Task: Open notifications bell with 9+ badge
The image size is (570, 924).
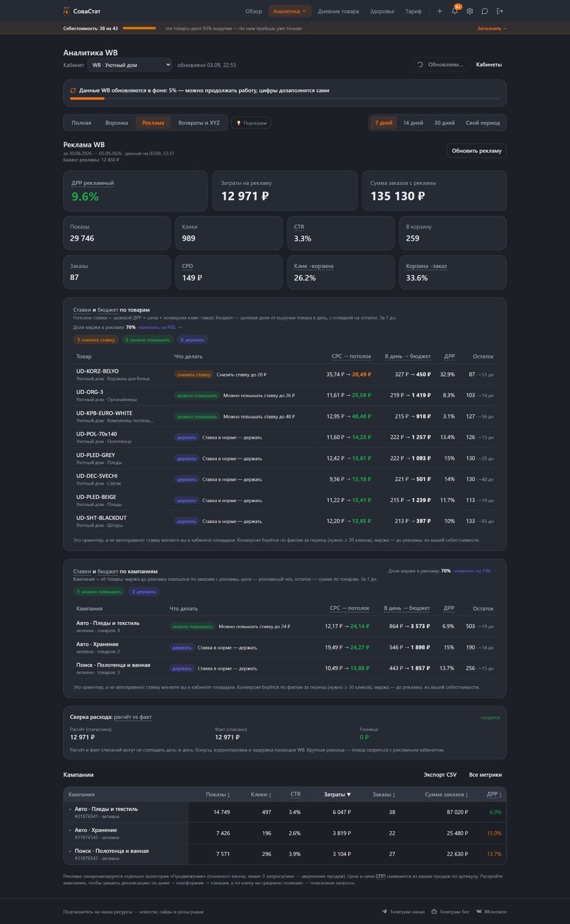Action: [455, 11]
